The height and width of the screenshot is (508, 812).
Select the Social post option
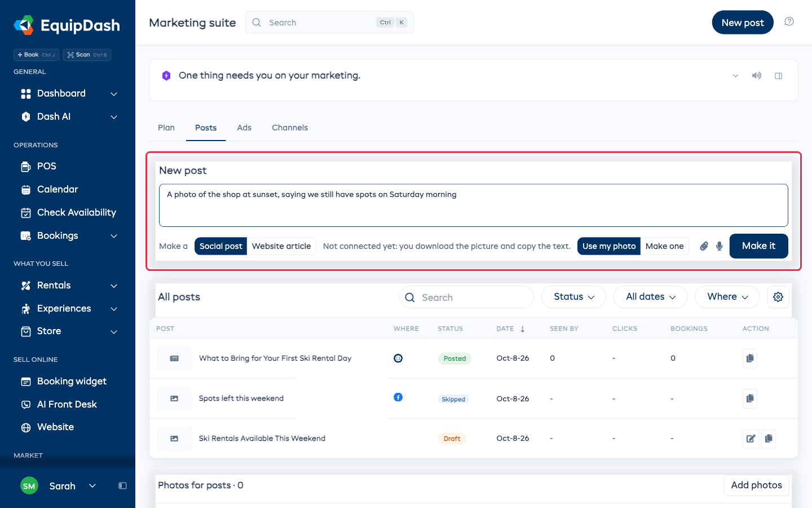coord(220,246)
